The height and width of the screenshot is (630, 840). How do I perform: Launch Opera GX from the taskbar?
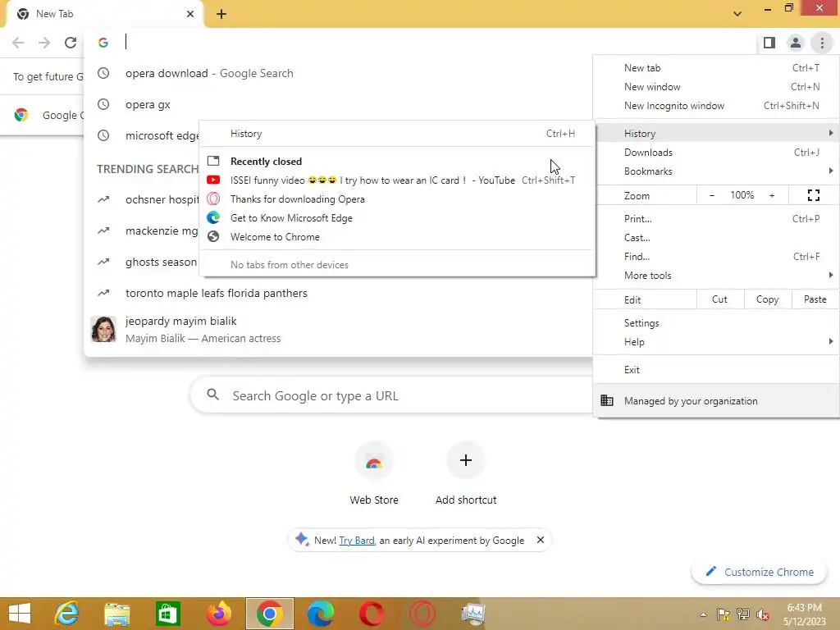[x=422, y=614]
